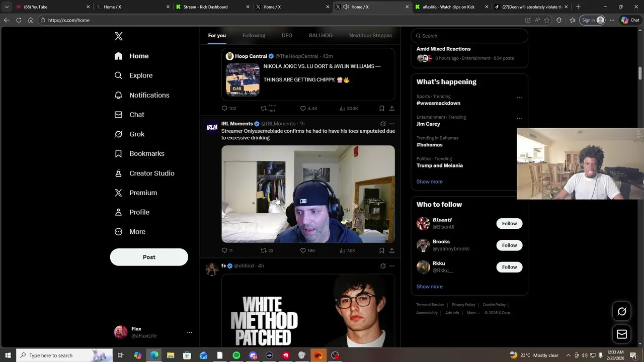Like the Hoop Central quoted post
The width and height of the screenshot is (644, 362).
coord(308,108)
